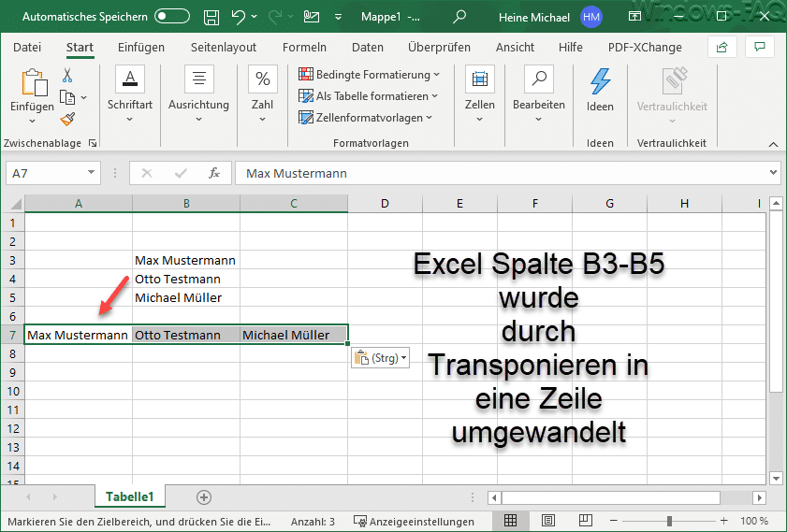Click cell B4 with Otto Testmann

coord(186,280)
